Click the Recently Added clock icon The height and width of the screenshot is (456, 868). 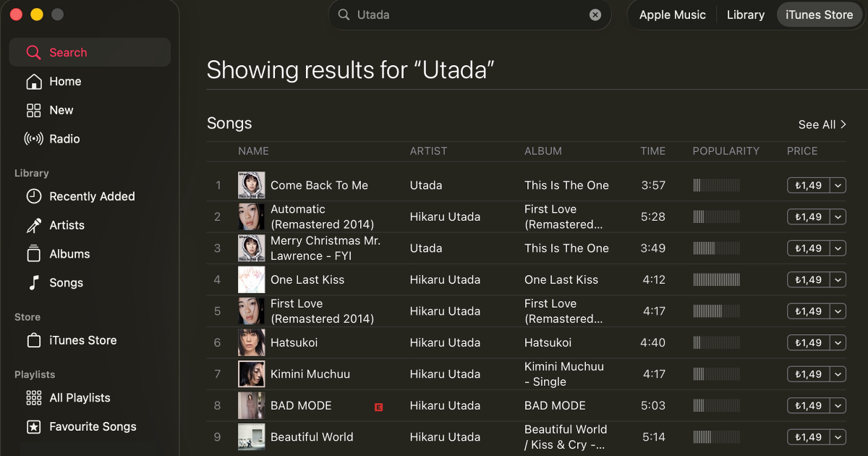click(x=33, y=197)
